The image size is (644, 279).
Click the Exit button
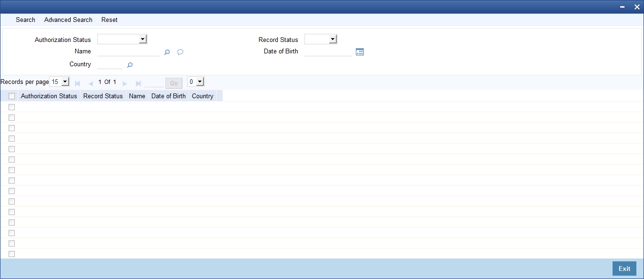pyautogui.click(x=624, y=269)
